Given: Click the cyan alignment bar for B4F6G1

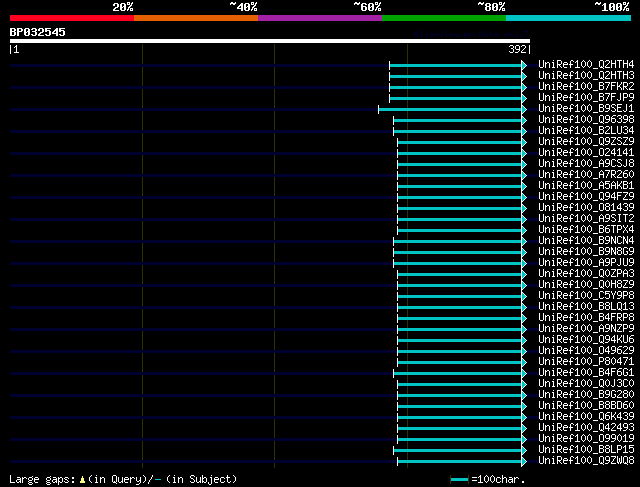Looking at the screenshot, I should (x=460, y=374).
